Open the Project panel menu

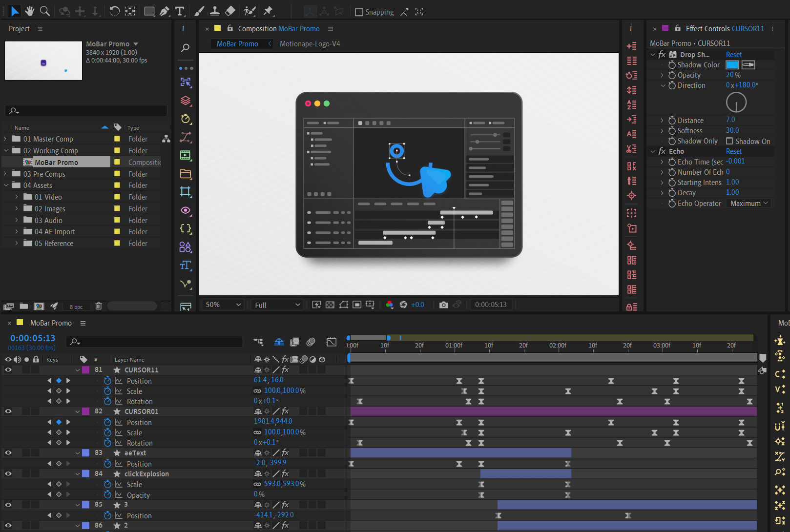[x=40, y=29]
